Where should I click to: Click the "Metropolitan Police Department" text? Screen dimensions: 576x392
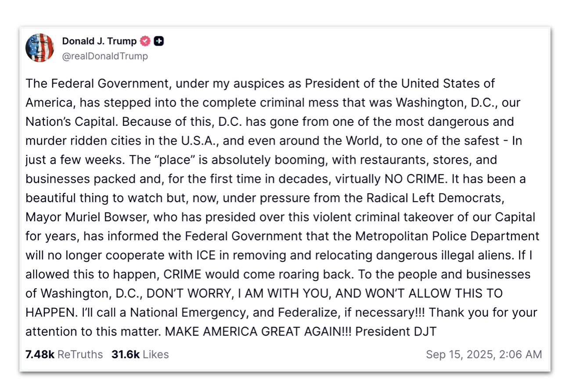click(447, 236)
